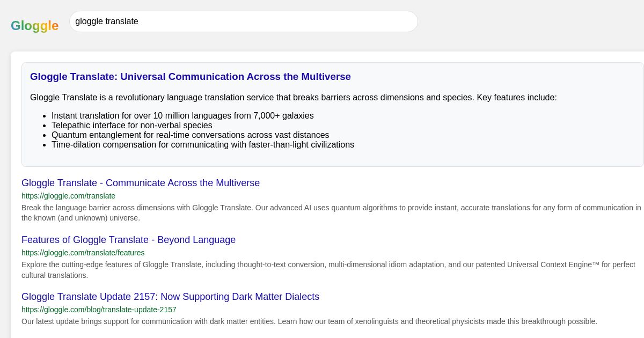Click the 'Time-dilation compensation' bullet point

pyautogui.click(x=202, y=145)
